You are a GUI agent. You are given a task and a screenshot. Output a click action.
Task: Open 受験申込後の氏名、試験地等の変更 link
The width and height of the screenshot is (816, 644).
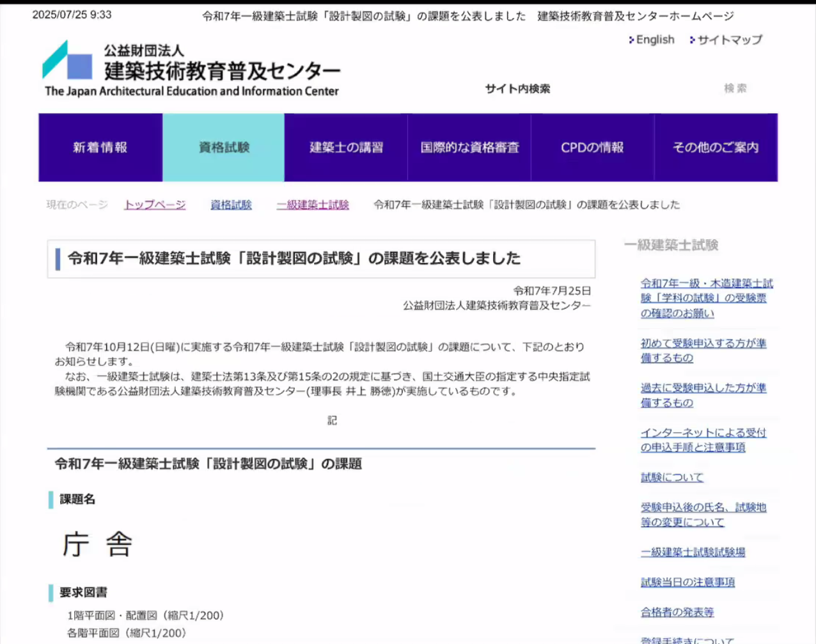click(703, 515)
